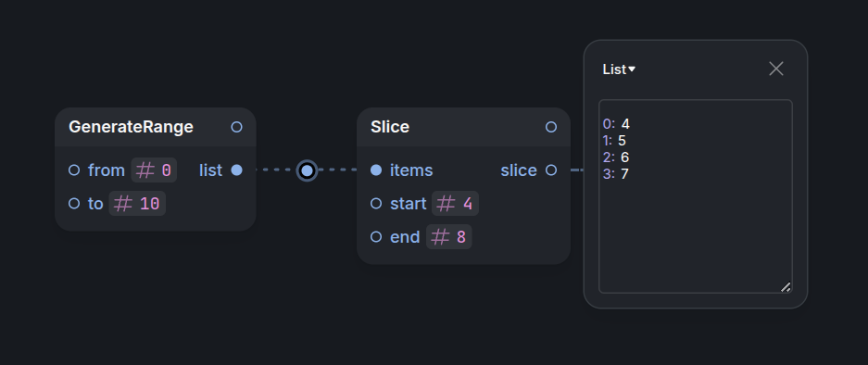This screenshot has height=365, width=868.
Task: Click the resize grip of the list output box
Action: pyautogui.click(x=786, y=287)
